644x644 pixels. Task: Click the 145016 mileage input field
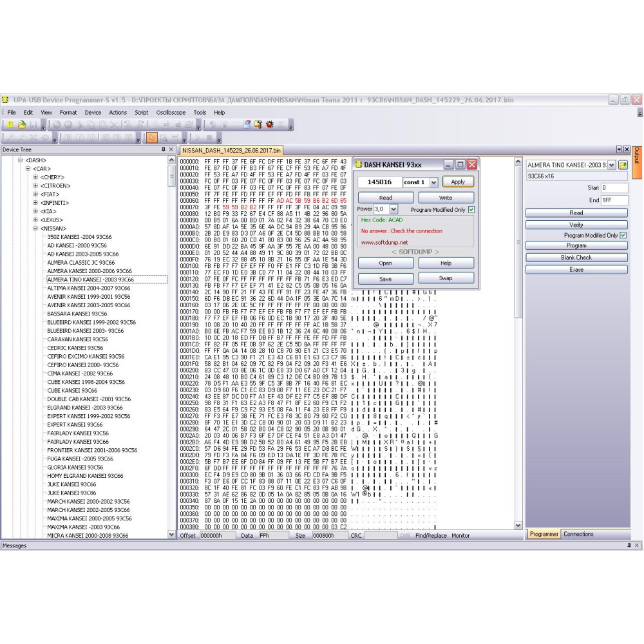coord(379,182)
